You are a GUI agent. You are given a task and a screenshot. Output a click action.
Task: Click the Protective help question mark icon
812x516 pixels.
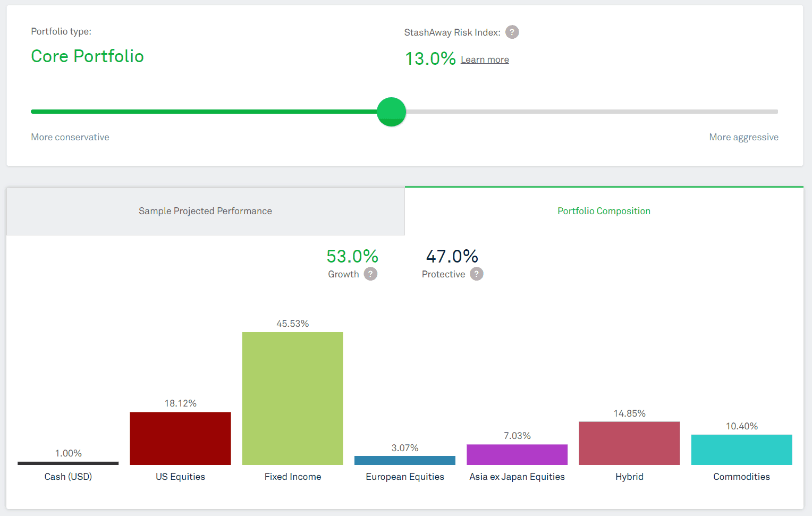click(x=477, y=274)
